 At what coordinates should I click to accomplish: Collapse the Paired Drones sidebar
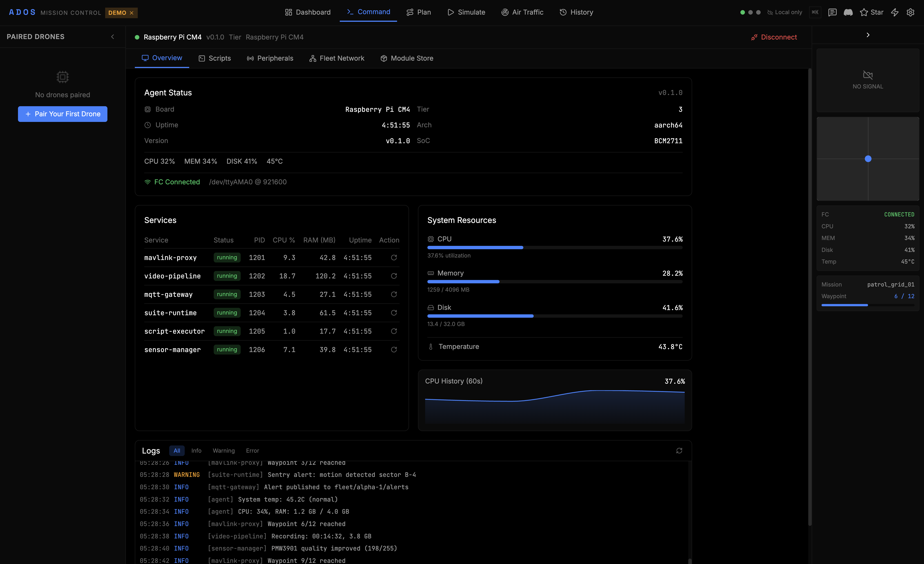click(x=113, y=37)
